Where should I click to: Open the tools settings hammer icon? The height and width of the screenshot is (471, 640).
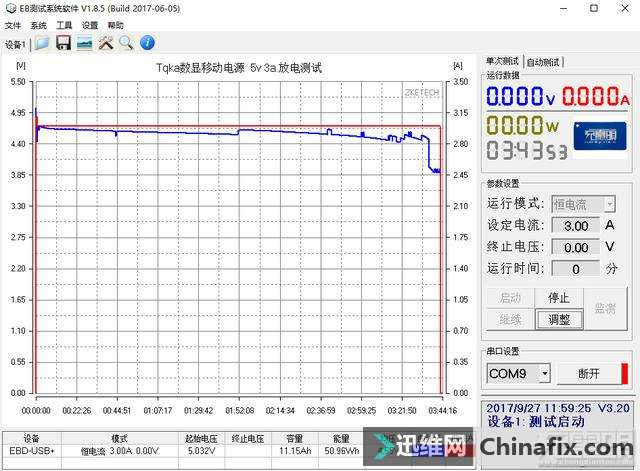point(105,43)
